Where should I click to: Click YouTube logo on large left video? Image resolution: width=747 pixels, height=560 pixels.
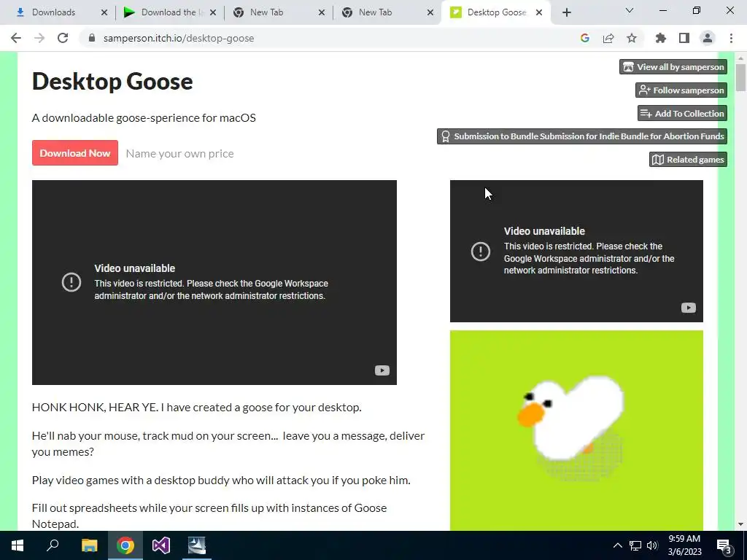click(x=382, y=370)
